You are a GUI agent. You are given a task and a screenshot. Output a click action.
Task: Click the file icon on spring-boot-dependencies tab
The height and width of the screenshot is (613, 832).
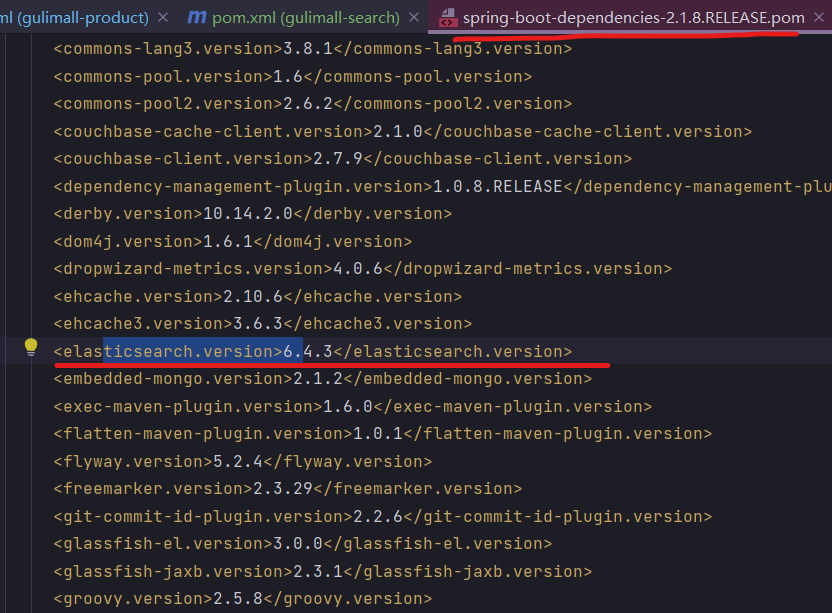pyautogui.click(x=449, y=18)
